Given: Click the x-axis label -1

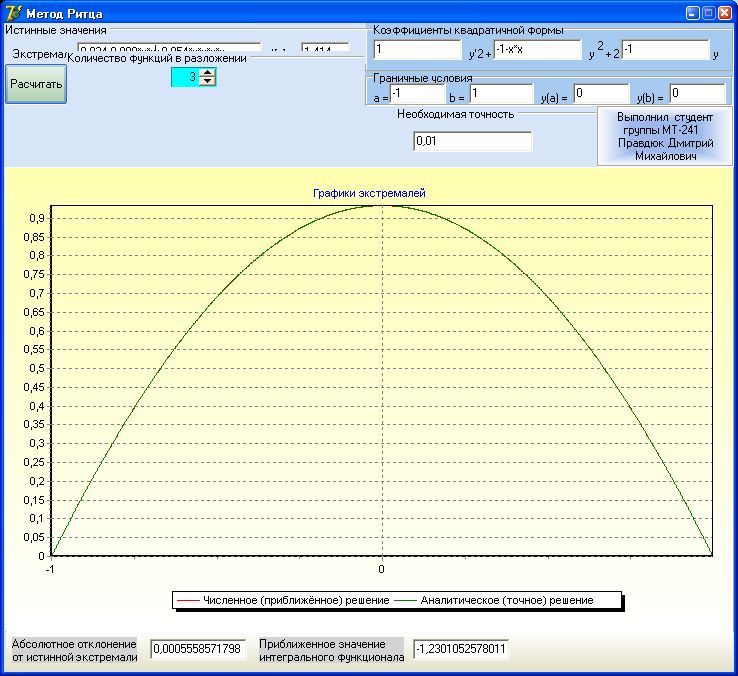Looking at the screenshot, I should 50,569.
